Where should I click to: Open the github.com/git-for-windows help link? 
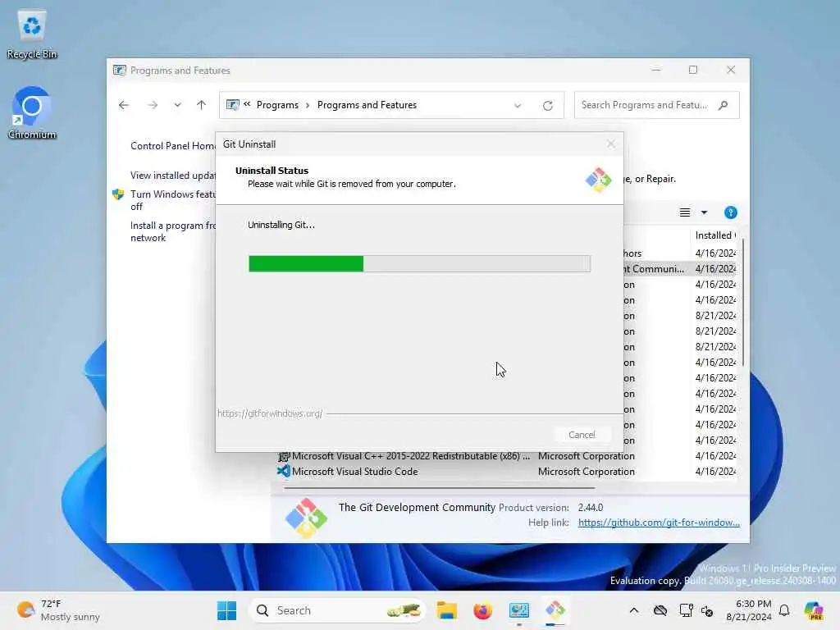click(659, 523)
